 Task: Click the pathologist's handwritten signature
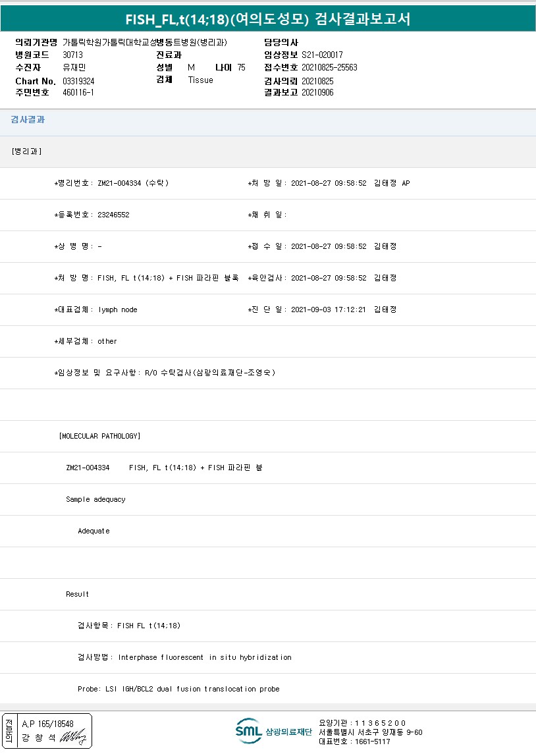tap(74, 738)
